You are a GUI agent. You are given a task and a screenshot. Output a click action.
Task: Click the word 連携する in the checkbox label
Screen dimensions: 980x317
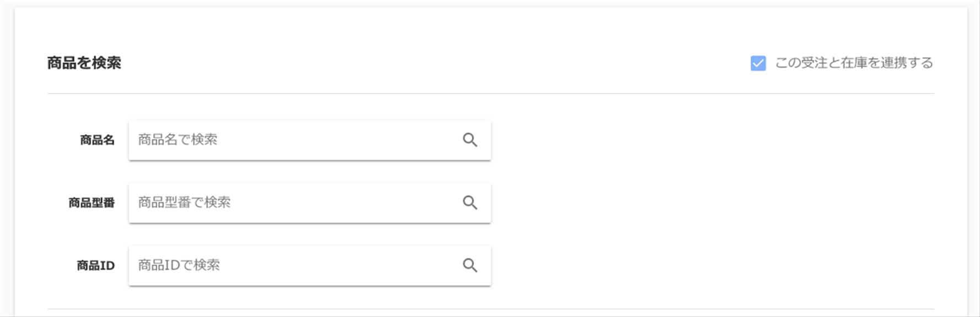(907, 63)
